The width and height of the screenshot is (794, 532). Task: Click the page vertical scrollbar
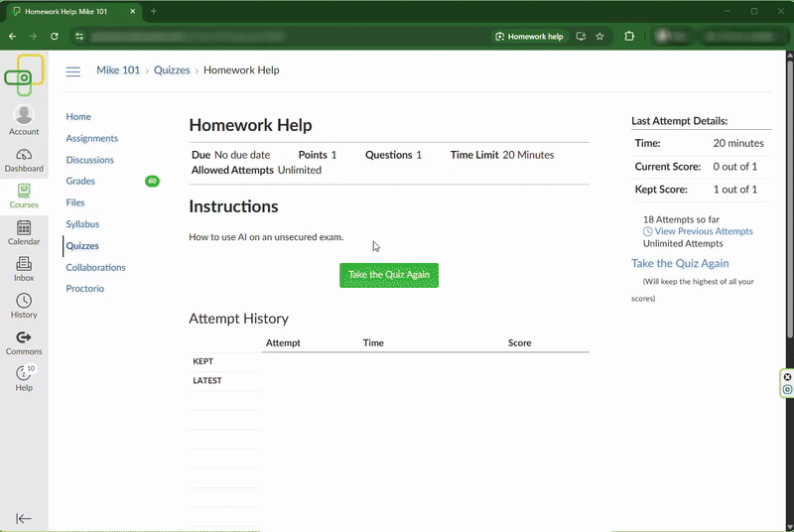tap(790, 199)
